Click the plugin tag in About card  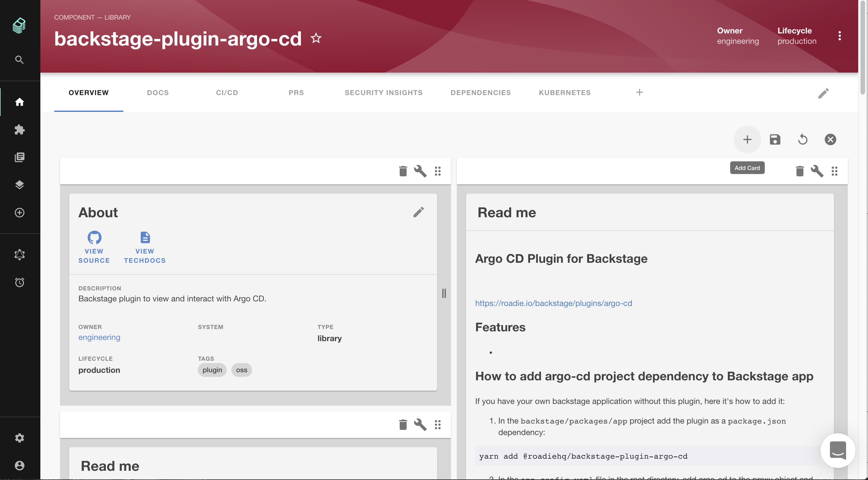[x=212, y=370]
